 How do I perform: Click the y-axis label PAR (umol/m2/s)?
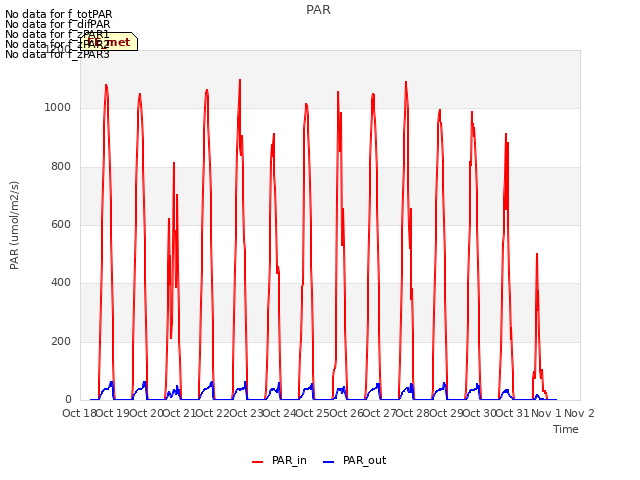[x=14, y=225]
